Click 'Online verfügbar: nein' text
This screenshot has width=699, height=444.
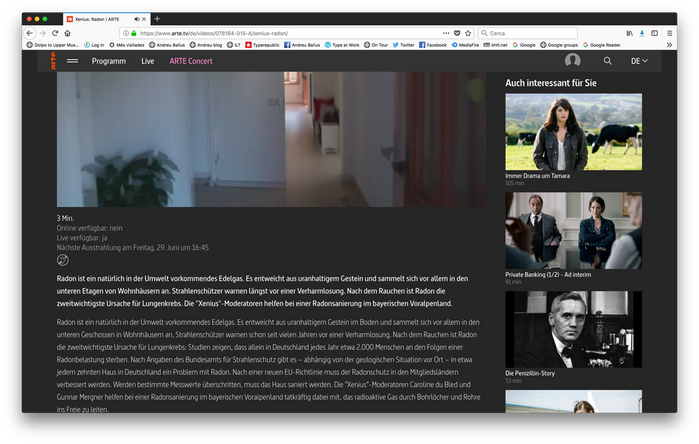[x=89, y=228]
